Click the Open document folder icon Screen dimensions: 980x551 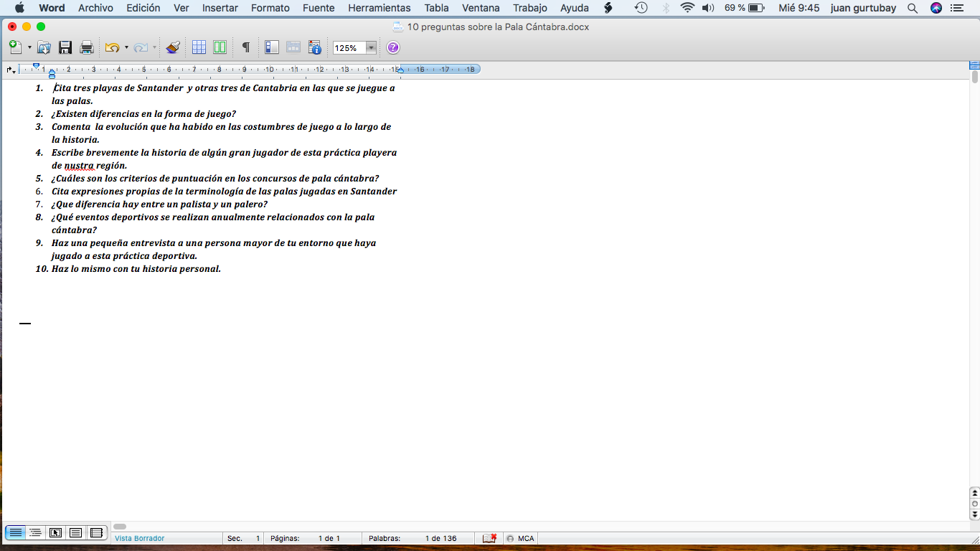point(44,47)
